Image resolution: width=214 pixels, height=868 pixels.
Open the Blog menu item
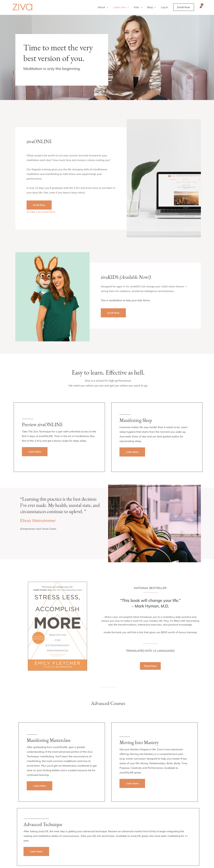tap(151, 7)
